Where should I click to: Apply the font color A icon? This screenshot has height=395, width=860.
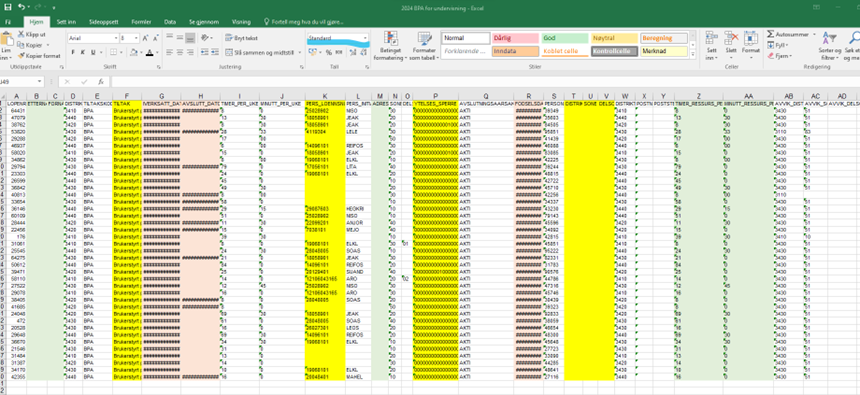pos(149,53)
